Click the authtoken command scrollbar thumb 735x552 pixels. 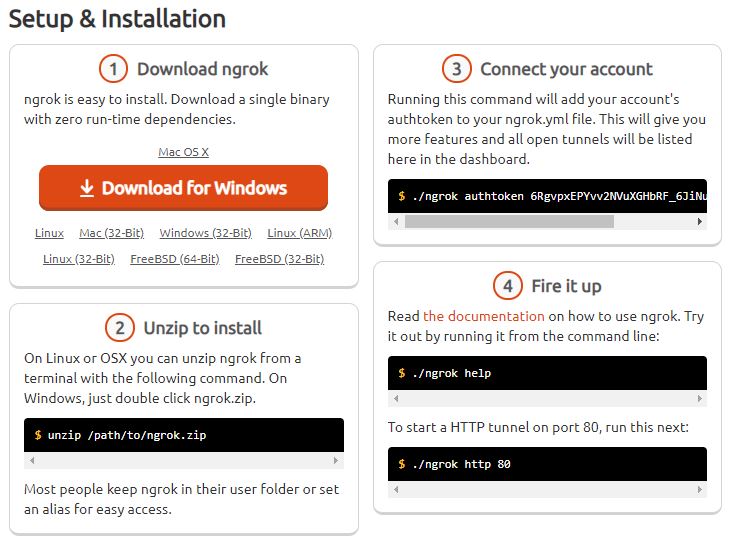[x=510, y=221]
